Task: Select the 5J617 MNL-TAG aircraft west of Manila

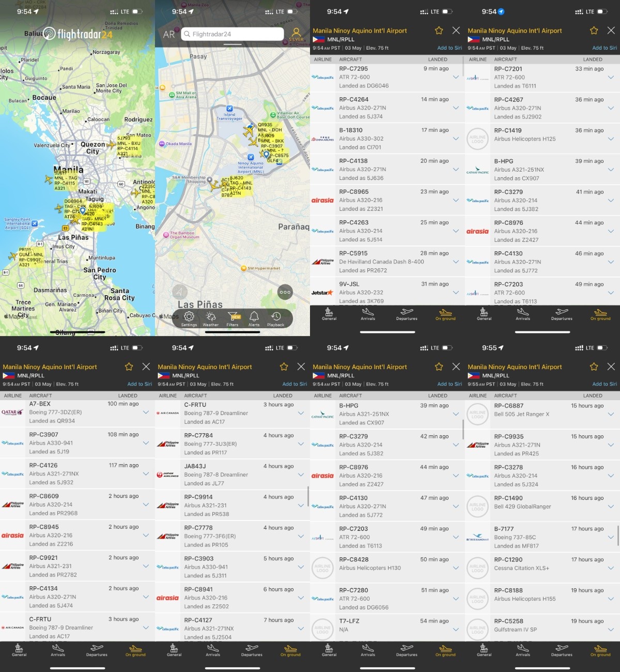Action: pyautogui.click(x=49, y=180)
